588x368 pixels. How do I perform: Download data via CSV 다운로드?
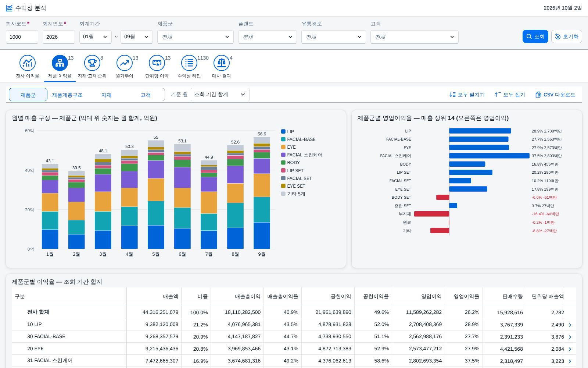tap(555, 95)
